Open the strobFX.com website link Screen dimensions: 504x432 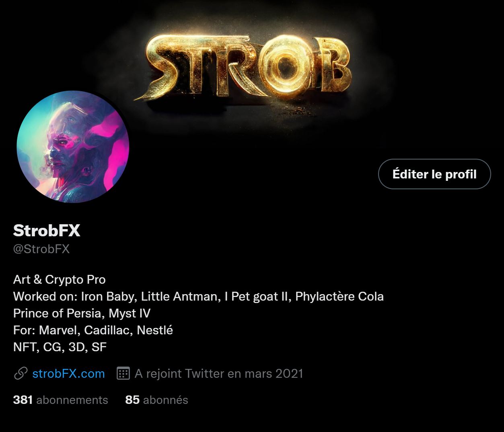(x=68, y=373)
